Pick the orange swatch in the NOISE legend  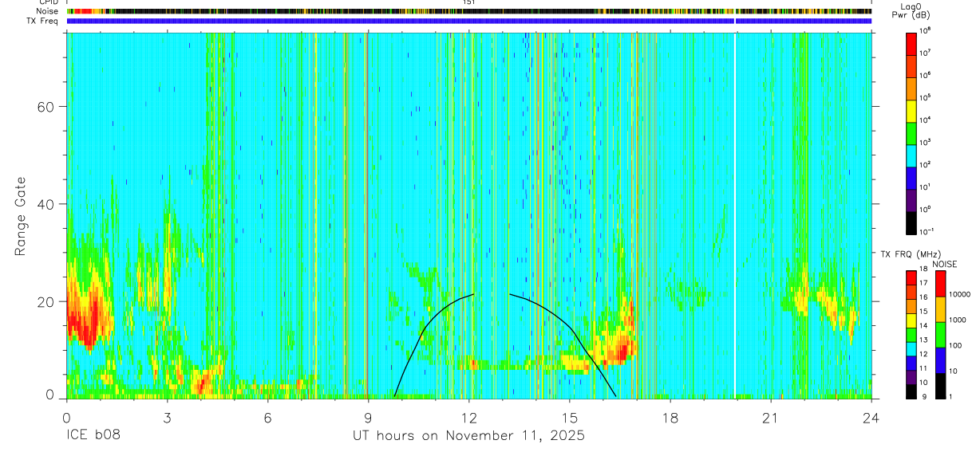click(940, 309)
